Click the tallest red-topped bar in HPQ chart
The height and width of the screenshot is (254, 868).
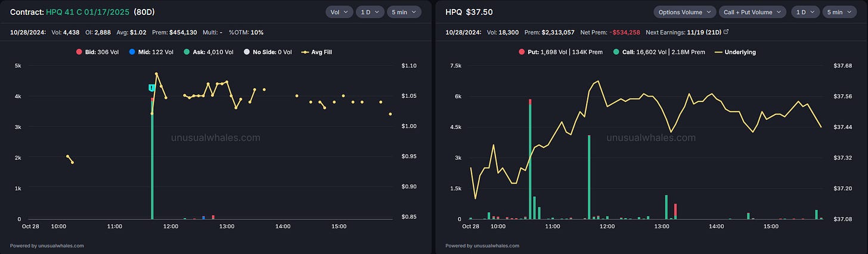(x=530, y=159)
